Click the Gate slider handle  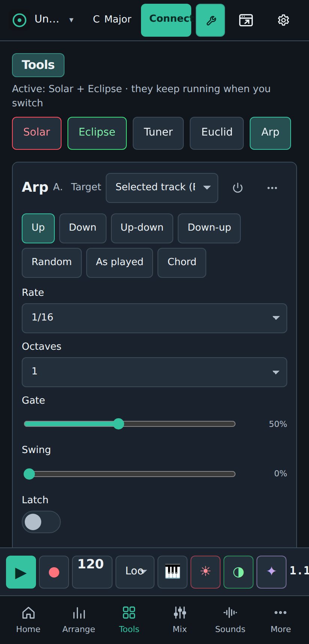[118, 424]
